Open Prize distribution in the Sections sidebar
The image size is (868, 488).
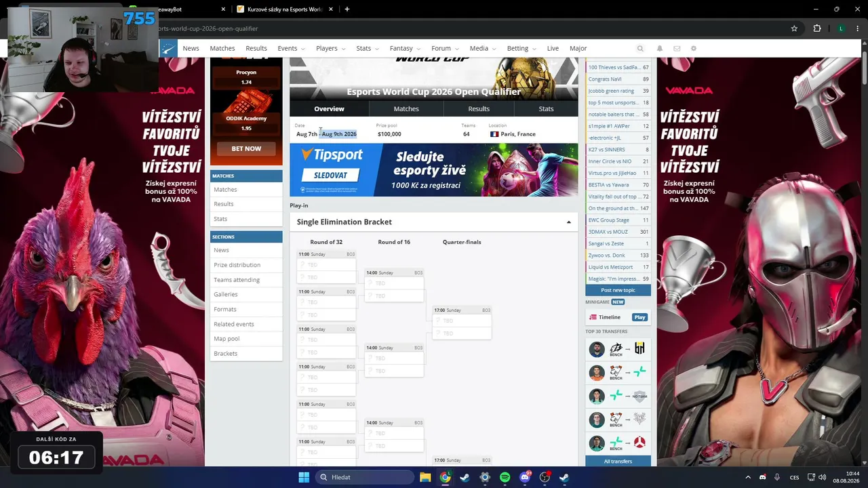coord(246,265)
